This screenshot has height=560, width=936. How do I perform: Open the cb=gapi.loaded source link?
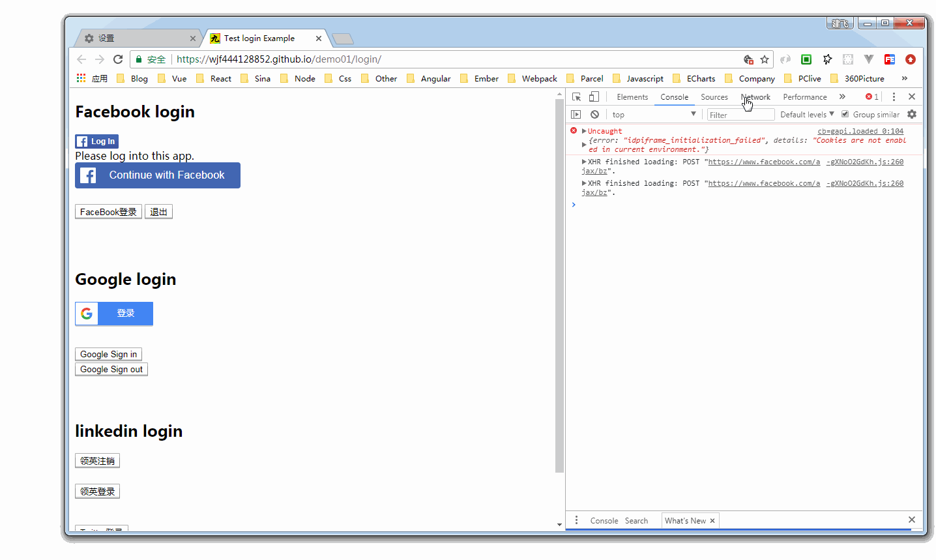click(860, 130)
